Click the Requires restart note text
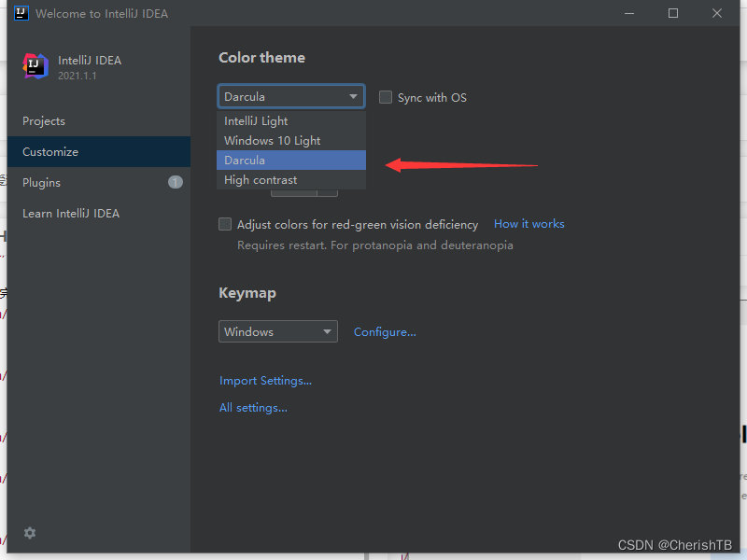Screen dimensions: 747x560 (x=375, y=245)
